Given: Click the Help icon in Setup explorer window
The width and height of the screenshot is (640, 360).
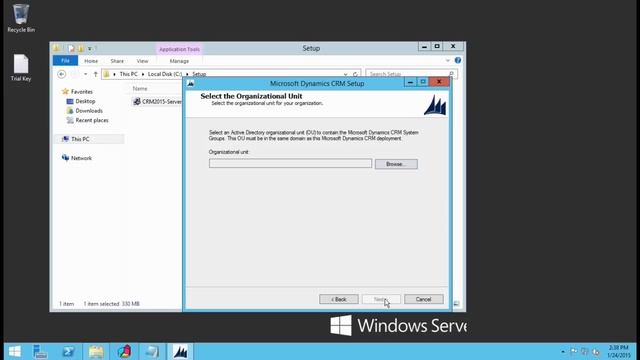Looking at the screenshot, I should (458, 60).
